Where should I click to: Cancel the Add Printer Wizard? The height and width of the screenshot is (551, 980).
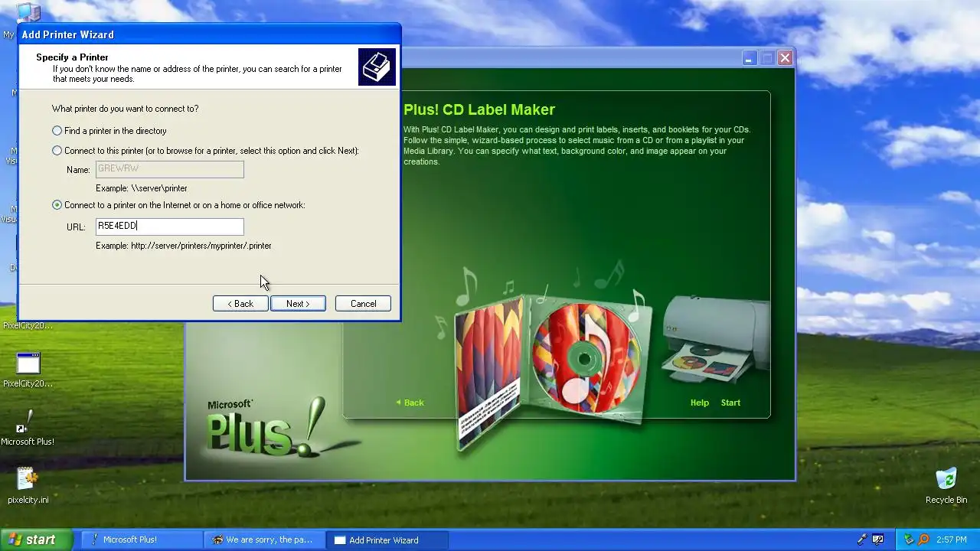coord(363,304)
